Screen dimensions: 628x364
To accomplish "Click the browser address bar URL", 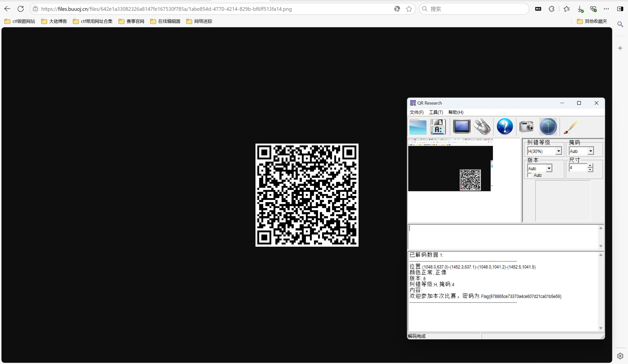I will pyautogui.click(x=166, y=9).
